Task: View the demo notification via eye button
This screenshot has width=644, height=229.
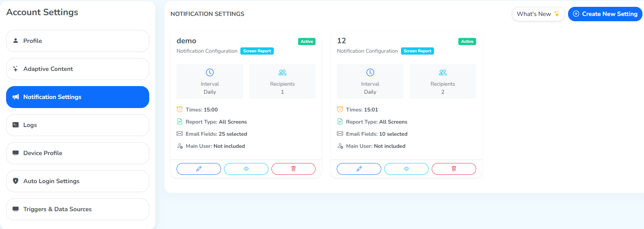Action: 246,169
